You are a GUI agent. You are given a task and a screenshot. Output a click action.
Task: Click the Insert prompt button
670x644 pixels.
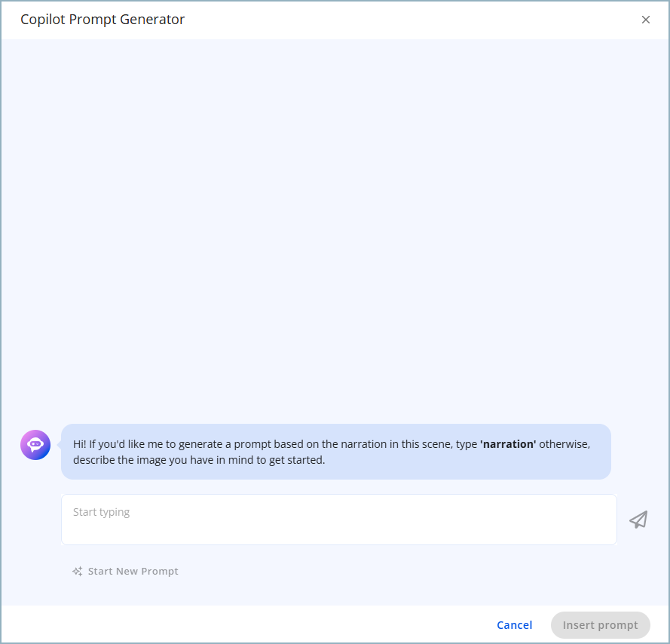click(601, 625)
